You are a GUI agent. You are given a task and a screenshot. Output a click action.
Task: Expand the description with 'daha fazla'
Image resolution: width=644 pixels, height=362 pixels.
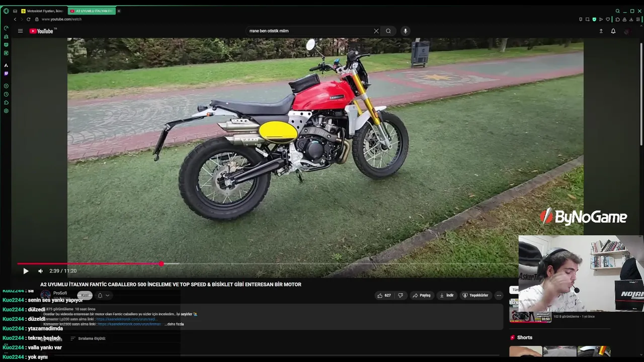(174, 324)
